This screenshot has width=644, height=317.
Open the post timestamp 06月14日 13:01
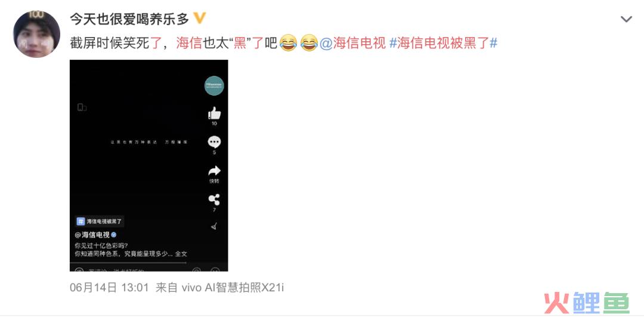[x=109, y=287]
